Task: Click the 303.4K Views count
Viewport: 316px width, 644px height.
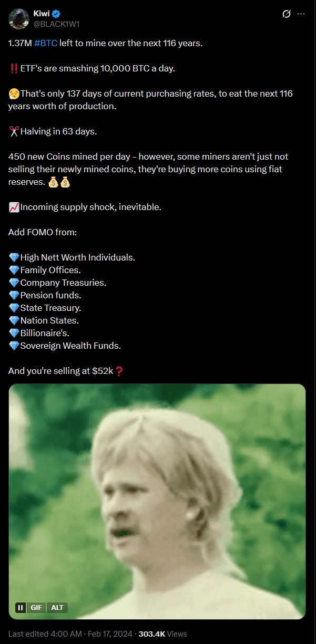Action: click(162, 635)
